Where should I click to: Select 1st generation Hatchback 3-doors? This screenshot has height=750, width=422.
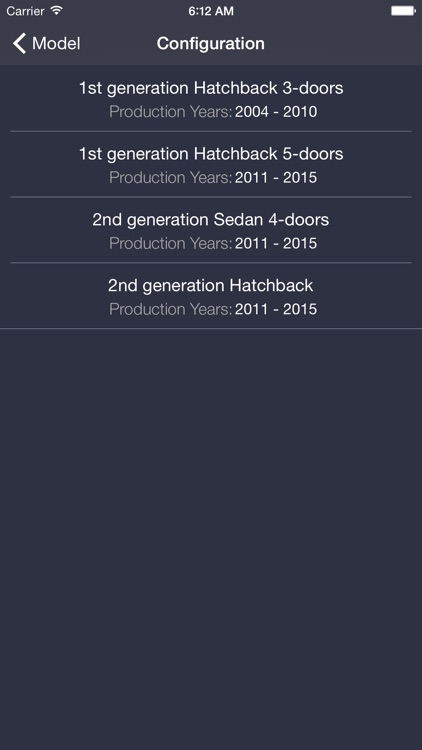coord(211,99)
